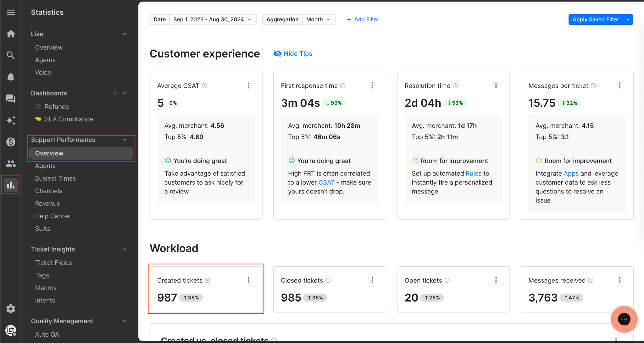Open the orange chat support widget
Viewport: 644px width, 343px height.
tap(624, 319)
